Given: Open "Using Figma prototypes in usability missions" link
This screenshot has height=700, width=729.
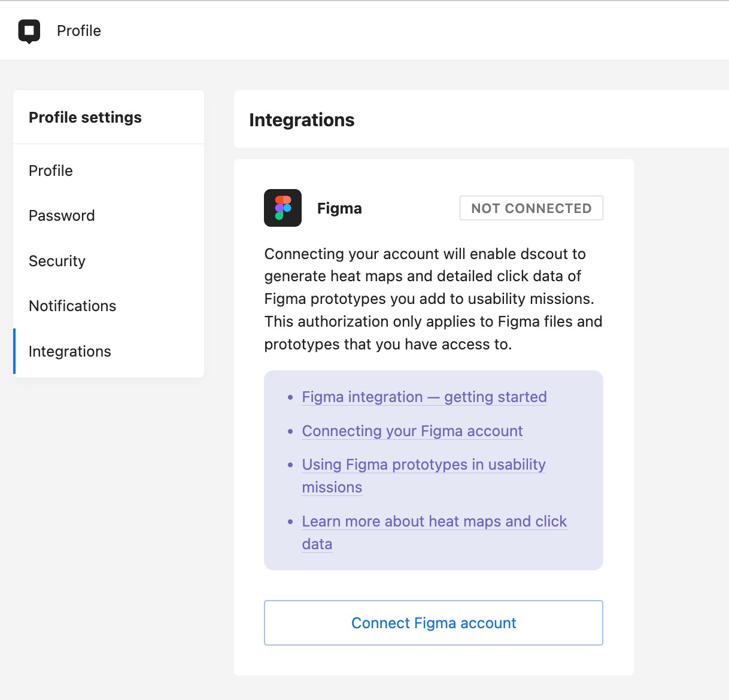Looking at the screenshot, I should [x=424, y=464].
